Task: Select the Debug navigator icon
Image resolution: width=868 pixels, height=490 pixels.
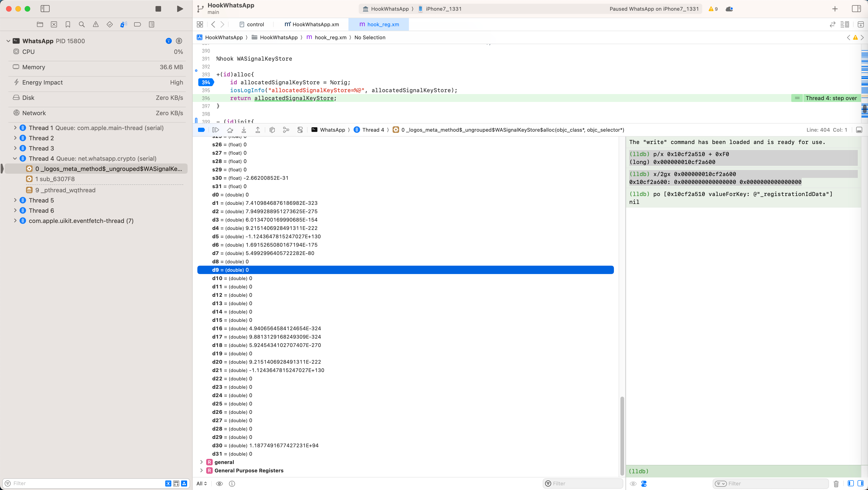Action: 124,24
